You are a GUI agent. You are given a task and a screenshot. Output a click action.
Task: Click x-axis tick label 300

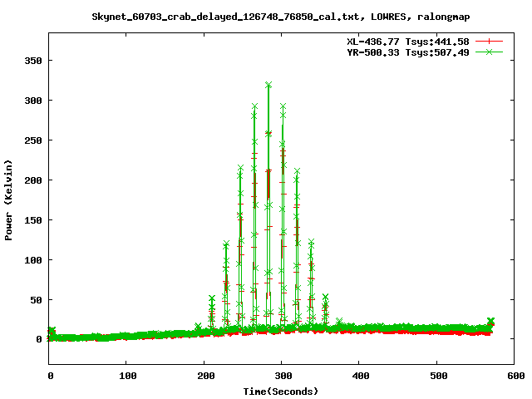283,376
